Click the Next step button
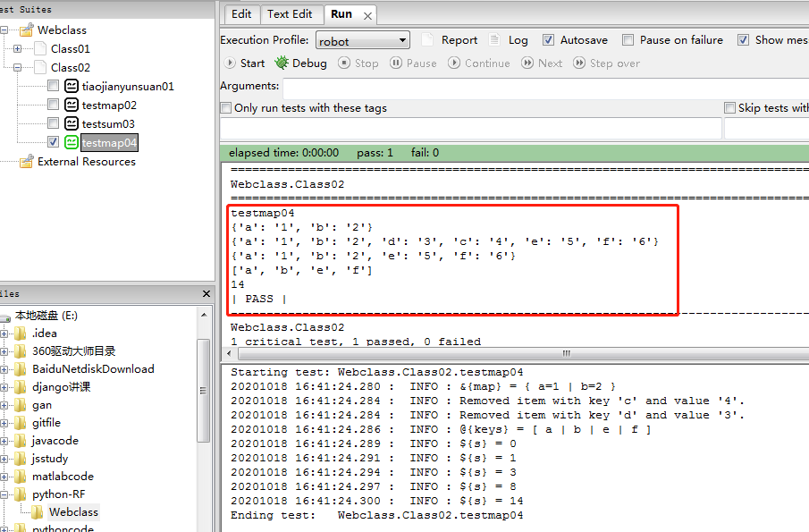Viewport: 809px width, 532px height. tap(542, 63)
